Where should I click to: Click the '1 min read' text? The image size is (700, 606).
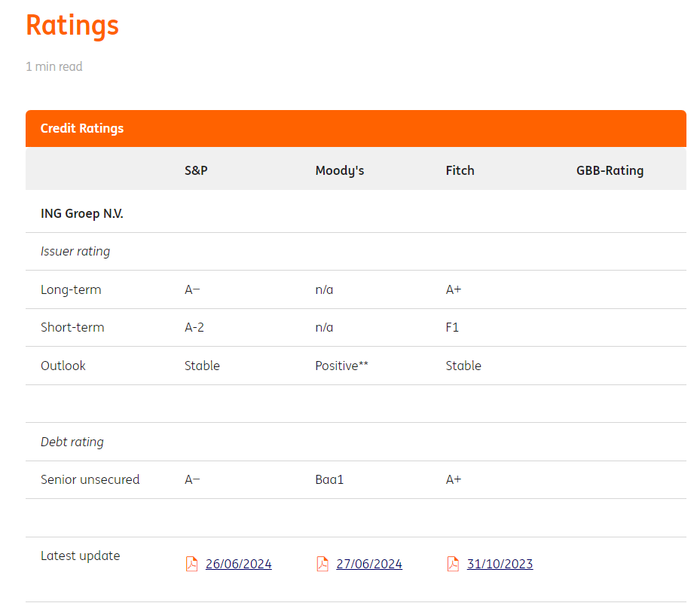(54, 66)
